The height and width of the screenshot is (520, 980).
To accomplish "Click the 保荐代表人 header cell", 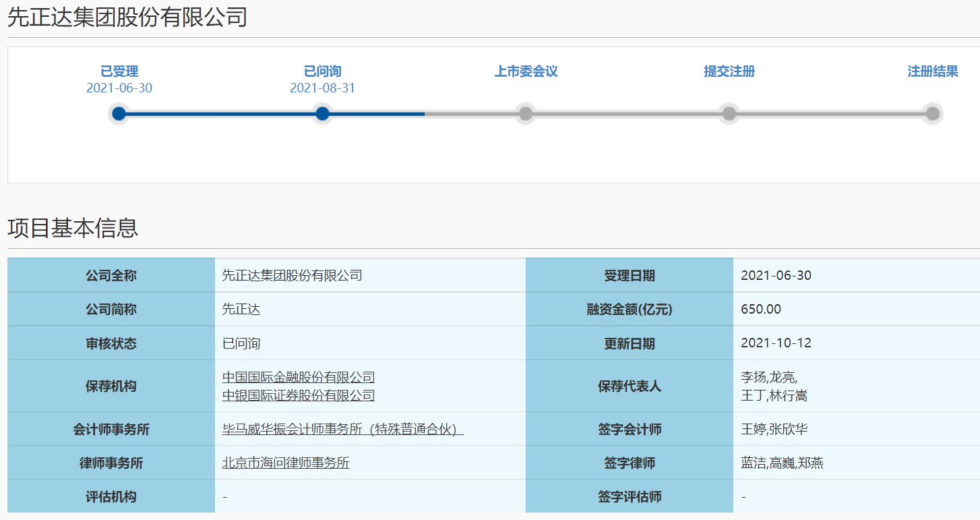I will [630, 386].
